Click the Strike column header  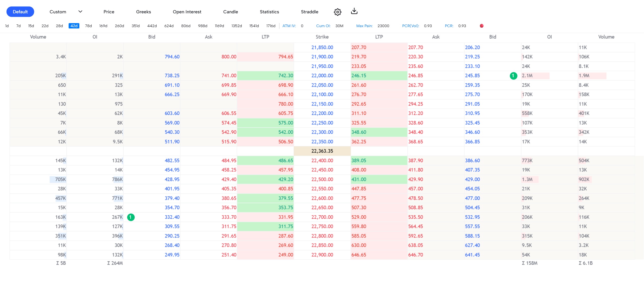pyautogui.click(x=322, y=37)
